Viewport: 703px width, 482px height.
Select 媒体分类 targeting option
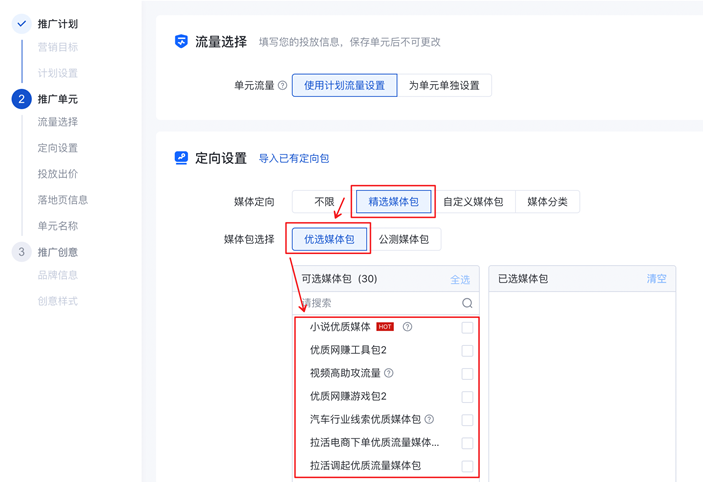(x=547, y=202)
